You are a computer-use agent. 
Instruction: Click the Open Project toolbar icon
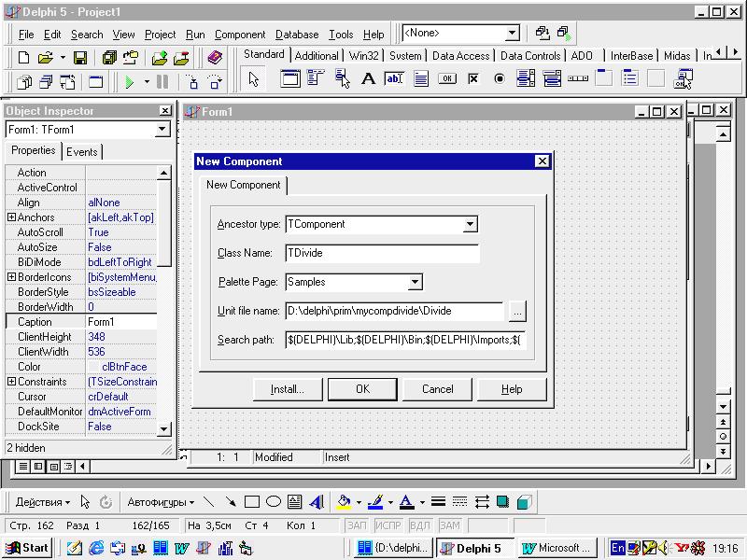tap(131, 58)
